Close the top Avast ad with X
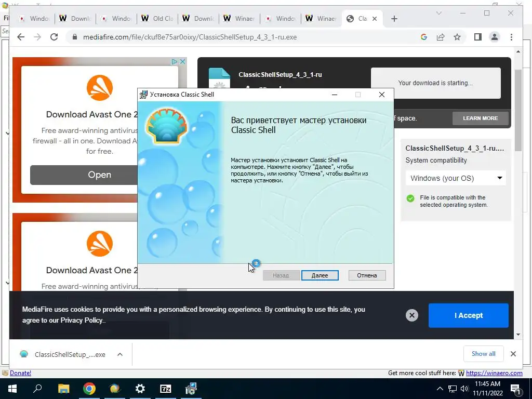This screenshot has height=399, width=532. coord(182,61)
